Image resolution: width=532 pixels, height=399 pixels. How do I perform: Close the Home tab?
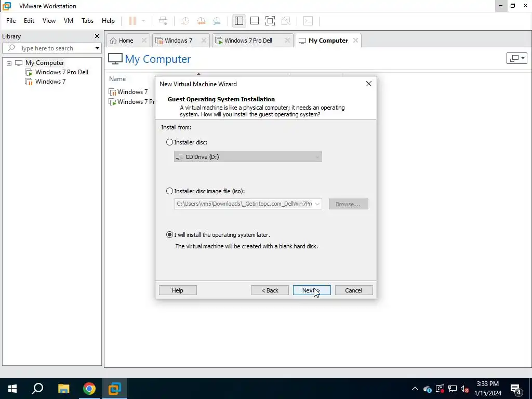[x=144, y=41]
